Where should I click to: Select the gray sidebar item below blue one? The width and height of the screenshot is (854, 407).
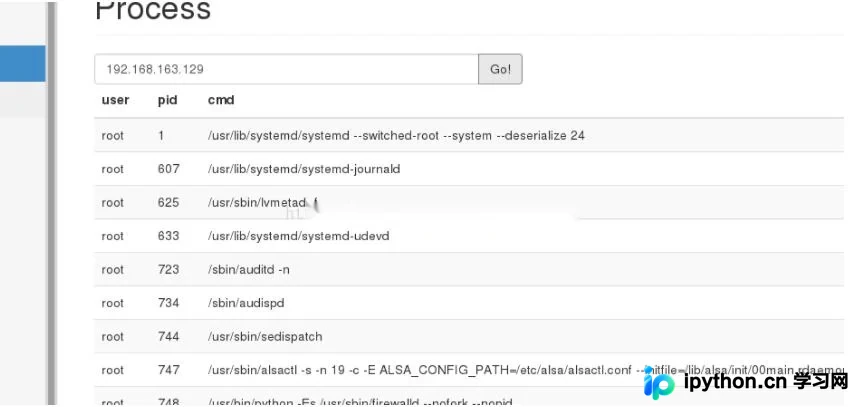click(x=22, y=100)
